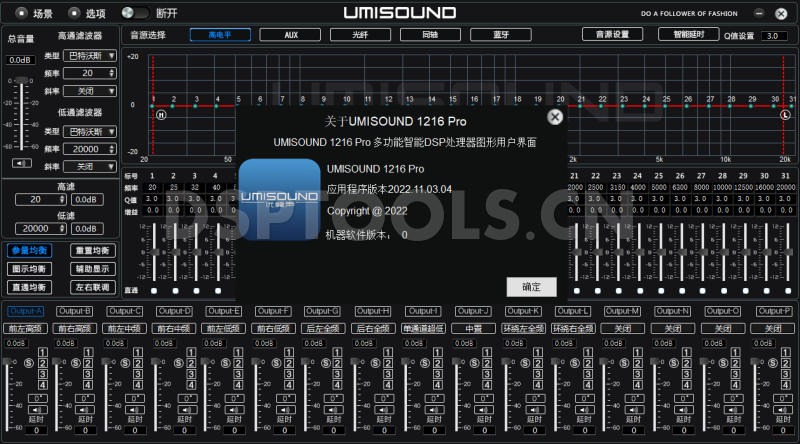Select the 选项 radio option
Image resolution: width=800 pixels, height=444 pixels.
[74, 13]
